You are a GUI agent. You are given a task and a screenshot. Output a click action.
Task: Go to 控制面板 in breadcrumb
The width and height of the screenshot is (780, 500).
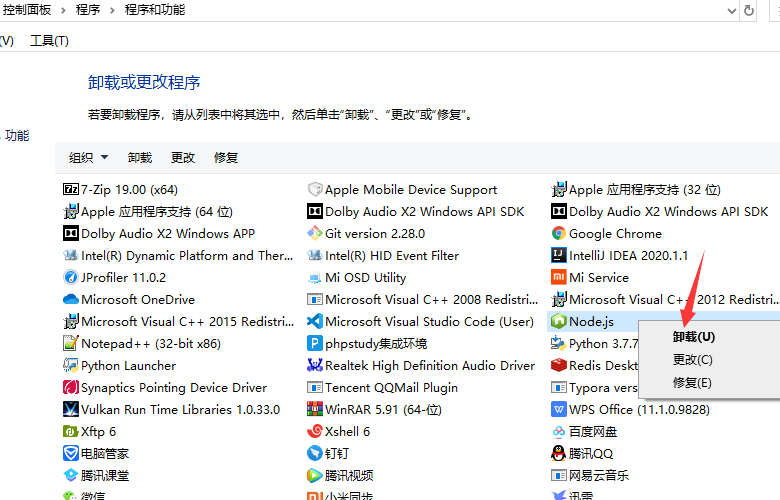27,10
